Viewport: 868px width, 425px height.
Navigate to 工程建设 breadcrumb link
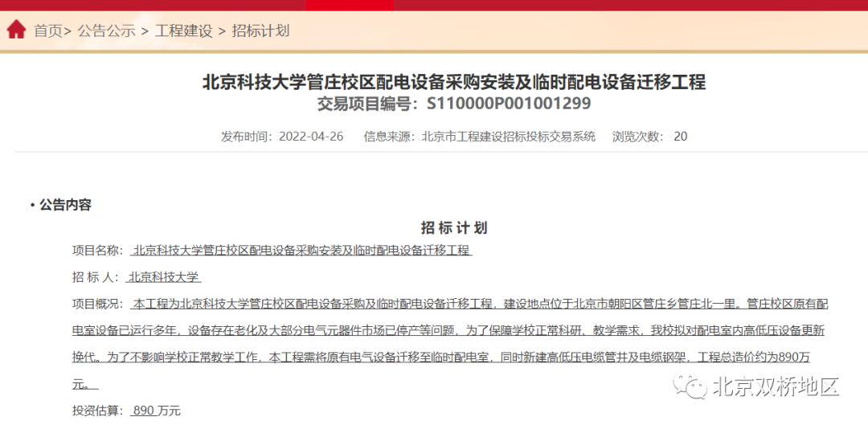tap(184, 31)
